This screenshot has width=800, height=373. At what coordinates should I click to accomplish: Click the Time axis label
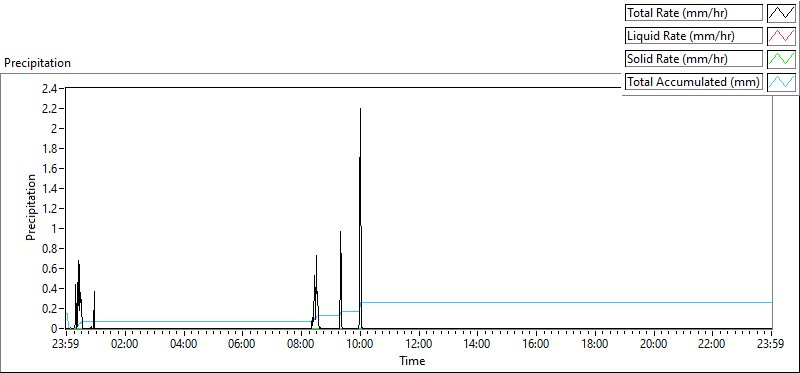tap(412, 361)
